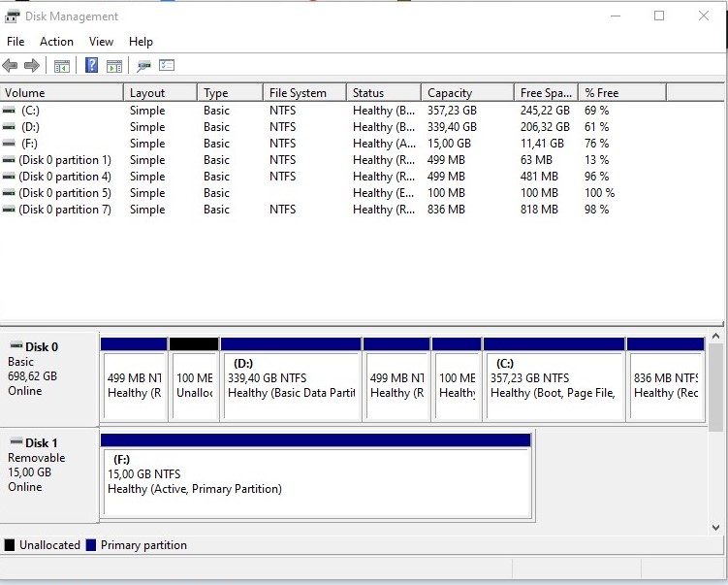Click the Disk 1 header disk icon
Viewport: 728px width, 585px height.
point(16,441)
